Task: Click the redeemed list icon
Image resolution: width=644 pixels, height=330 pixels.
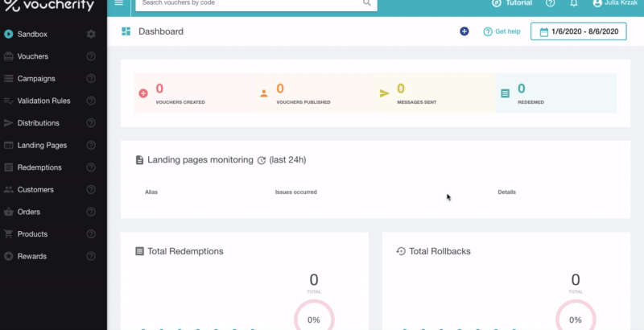Action: (x=506, y=93)
